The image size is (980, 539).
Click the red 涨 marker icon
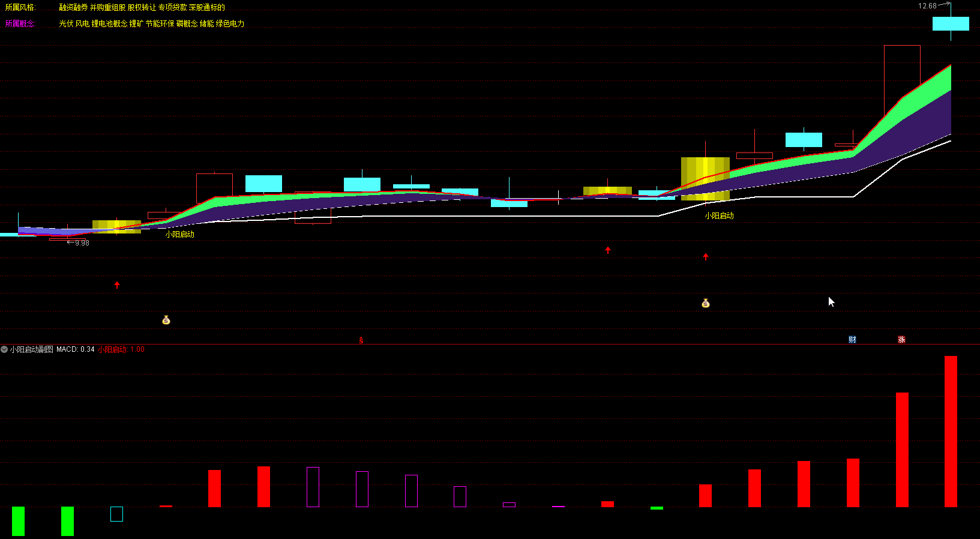click(x=901, y=340)
